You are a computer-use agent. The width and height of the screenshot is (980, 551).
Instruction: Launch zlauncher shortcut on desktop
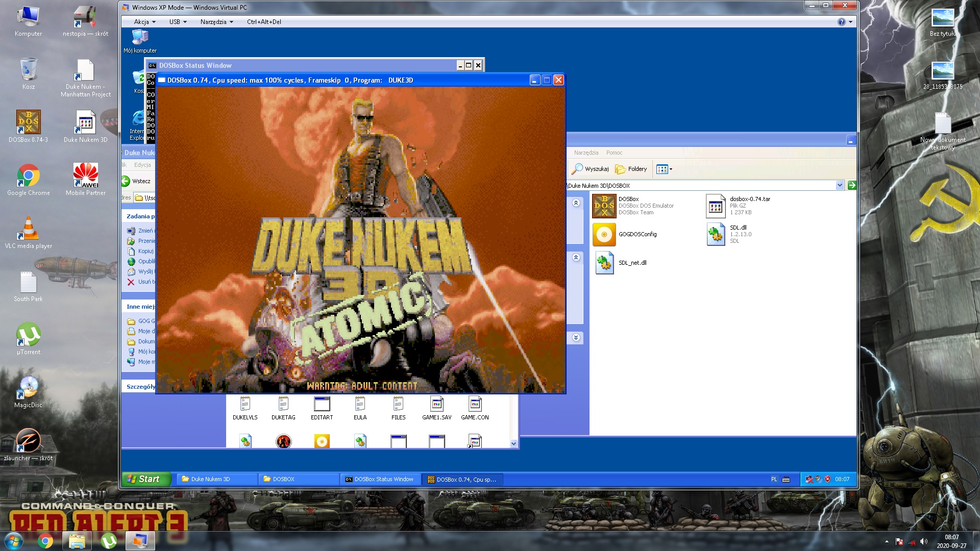click(28, 445)
